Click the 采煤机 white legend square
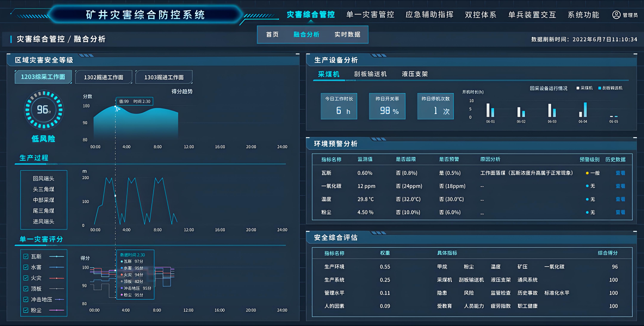The height and width of the screenshot is (326, 644). tap(578, 88)
